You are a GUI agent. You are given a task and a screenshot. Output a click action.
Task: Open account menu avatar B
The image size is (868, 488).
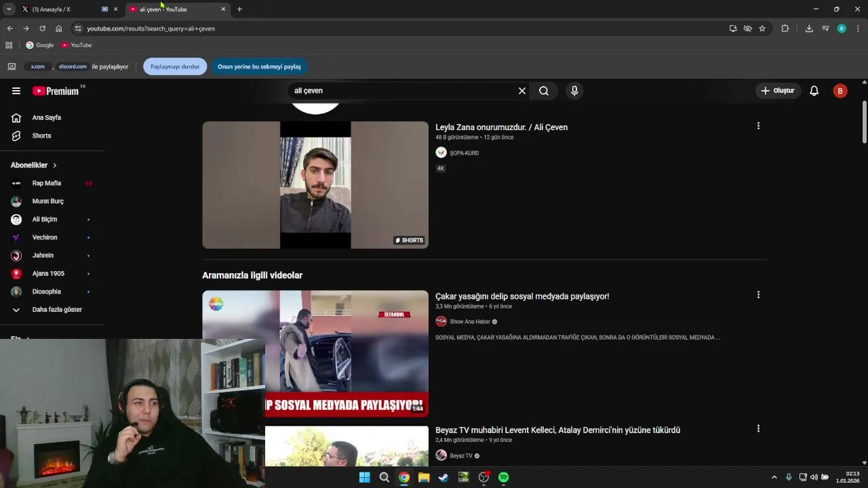click(x=840, y=91)
